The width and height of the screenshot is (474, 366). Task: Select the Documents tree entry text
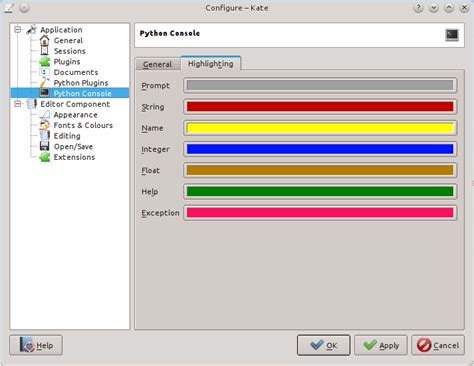click(76, 72)
